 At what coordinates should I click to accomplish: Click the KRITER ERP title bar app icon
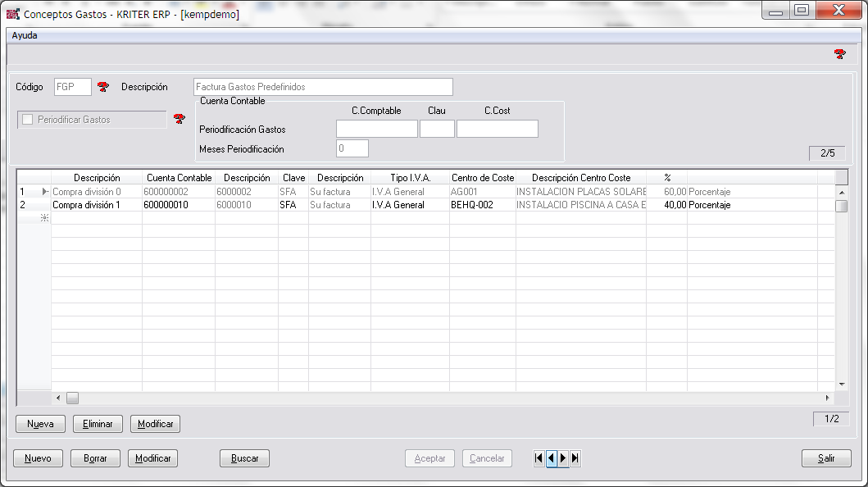tap(12, 14)
